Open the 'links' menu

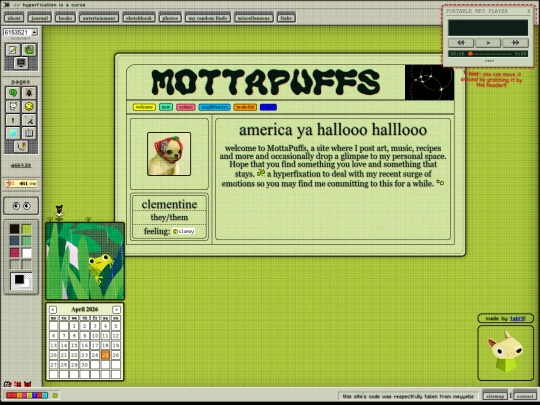tap(286, 18)
